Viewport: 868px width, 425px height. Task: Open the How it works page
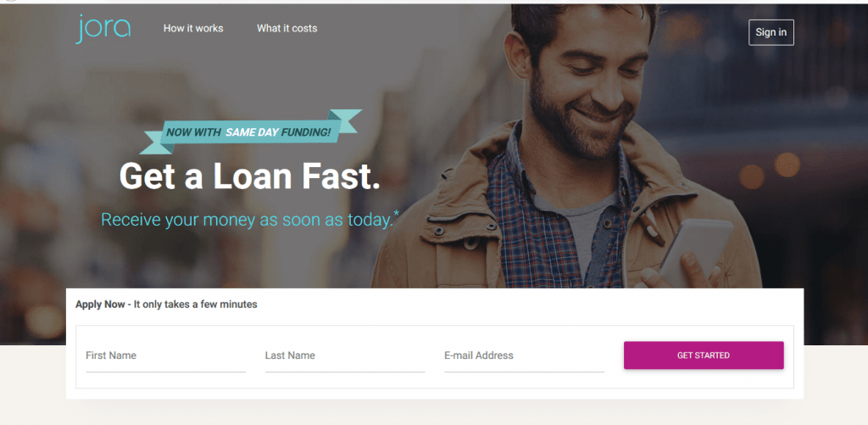193,28
